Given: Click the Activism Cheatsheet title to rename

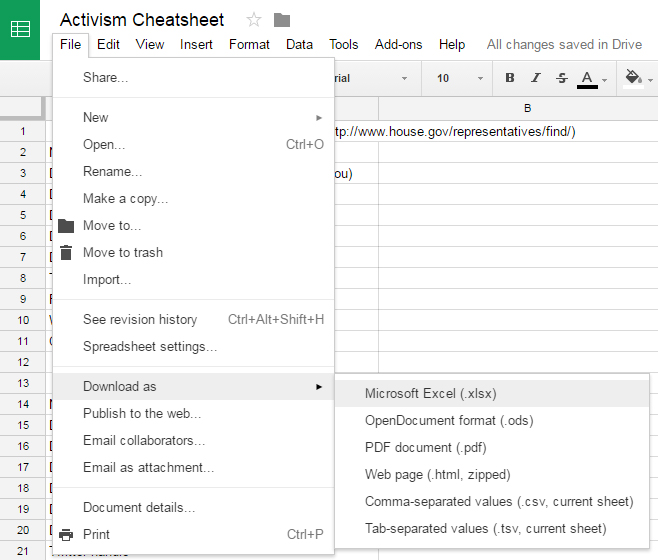Looking at the screenshot, I should (x=142, y=20).
